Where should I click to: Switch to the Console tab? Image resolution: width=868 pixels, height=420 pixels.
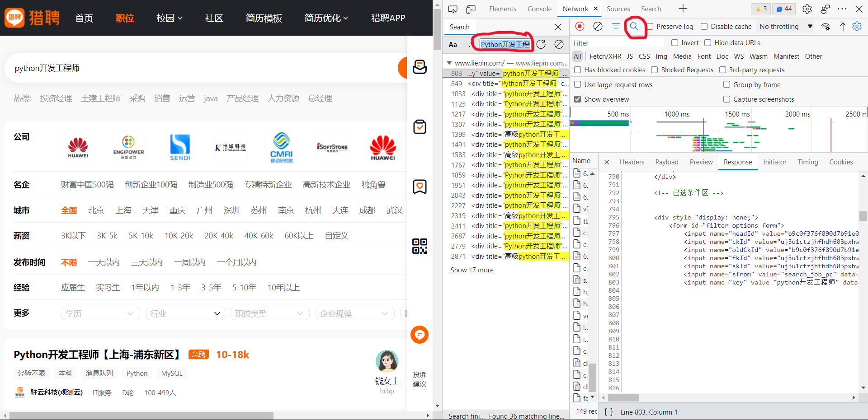(x=539, y=9)
